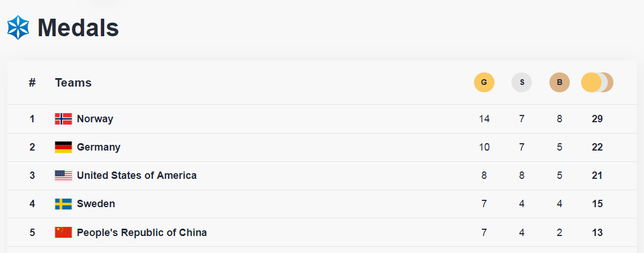The height and width of the screenshot is (253, 644).
Task: Select United States of America team name
Action: 137,175
